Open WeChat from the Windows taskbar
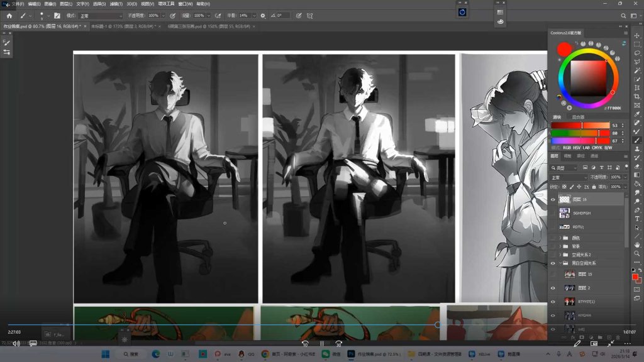The height and width of the screenshot is (362, 644). click(x=326, y=354)
